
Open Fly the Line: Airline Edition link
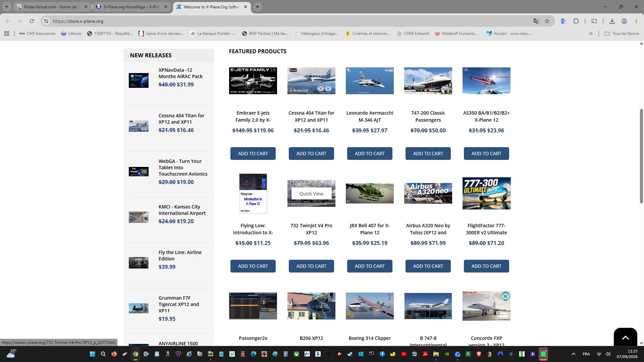[180, 255]
